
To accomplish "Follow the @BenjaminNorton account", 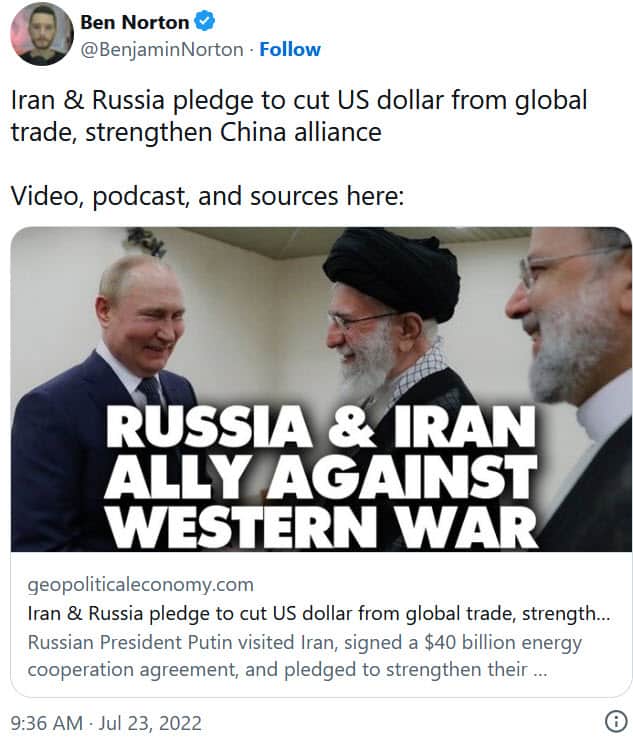I will [x=290, y=49].
